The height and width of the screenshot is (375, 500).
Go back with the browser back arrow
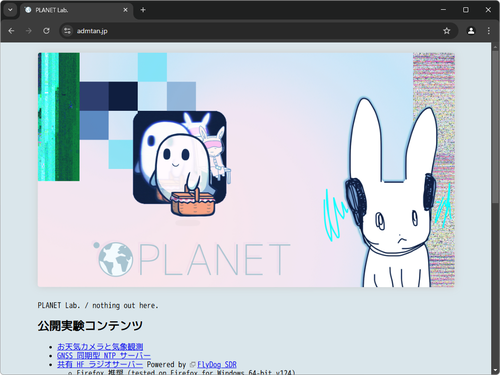11,31
